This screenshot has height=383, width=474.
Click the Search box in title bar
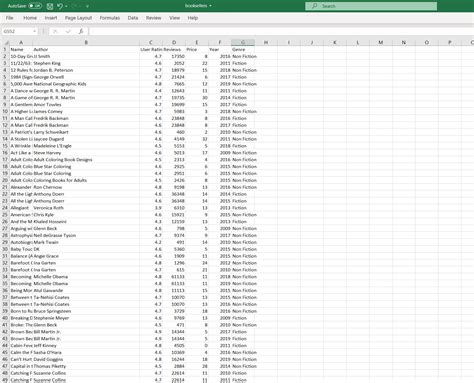371,6
